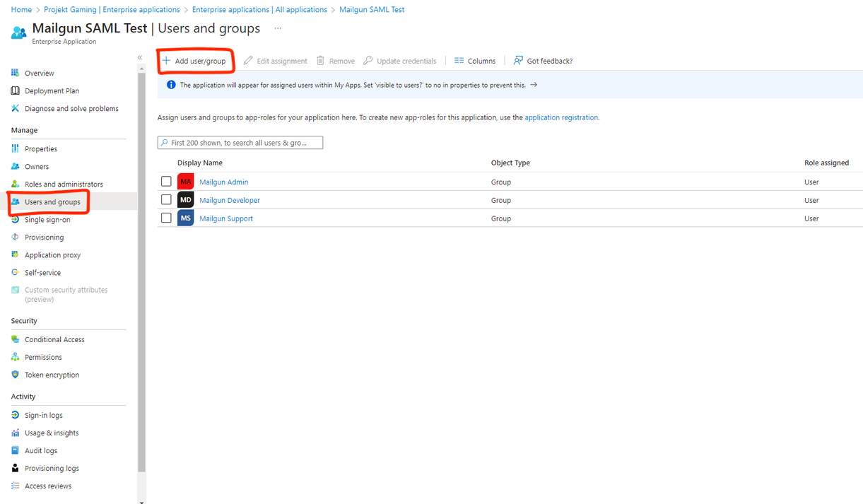Viewport: 863px width, 504px height.
Task: Click Add user/group button
Action: point(194,61)
